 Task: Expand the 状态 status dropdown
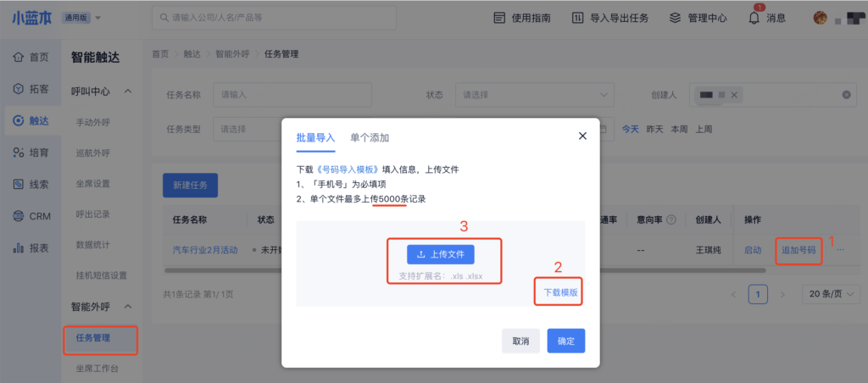click(x=534, y=95)
